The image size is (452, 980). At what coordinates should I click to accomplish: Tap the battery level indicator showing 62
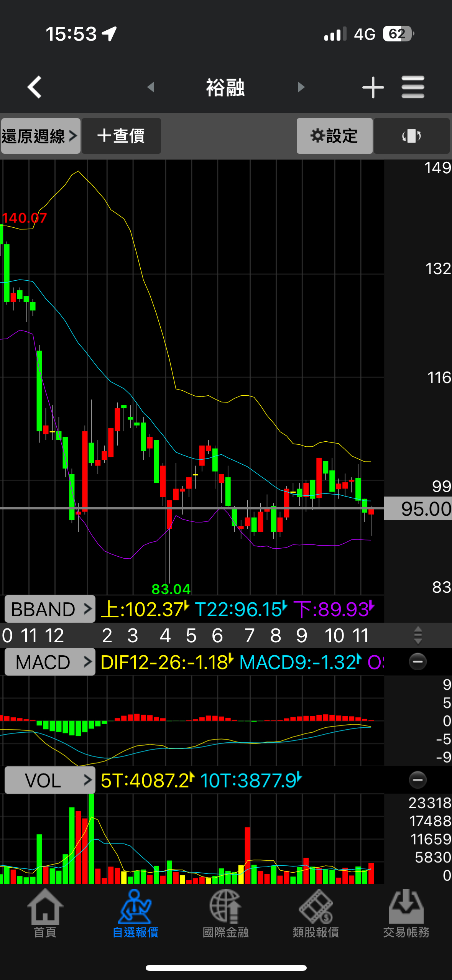(398, 34)
